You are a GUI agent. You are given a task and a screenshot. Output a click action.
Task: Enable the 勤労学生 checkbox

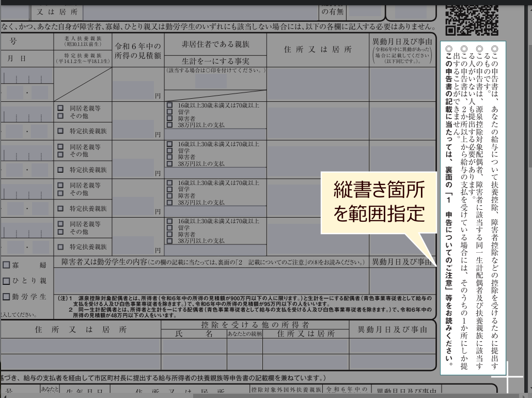7,297
